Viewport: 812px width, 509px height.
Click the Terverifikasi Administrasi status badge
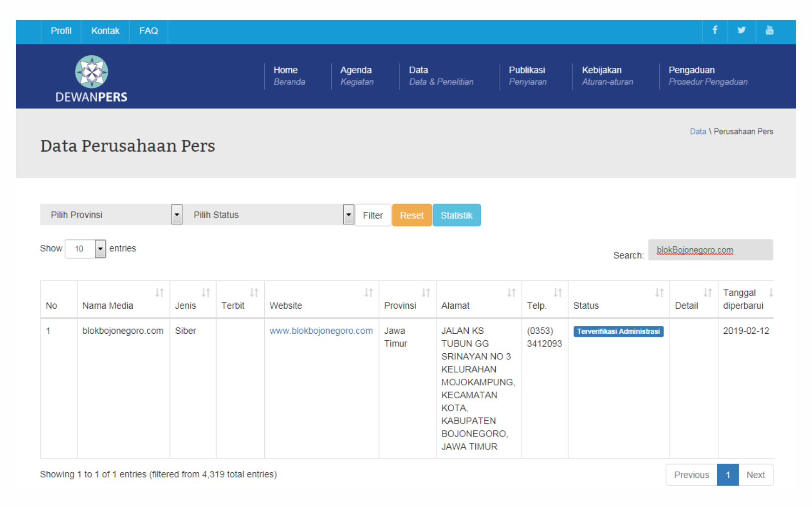click(x=618, y=331)
